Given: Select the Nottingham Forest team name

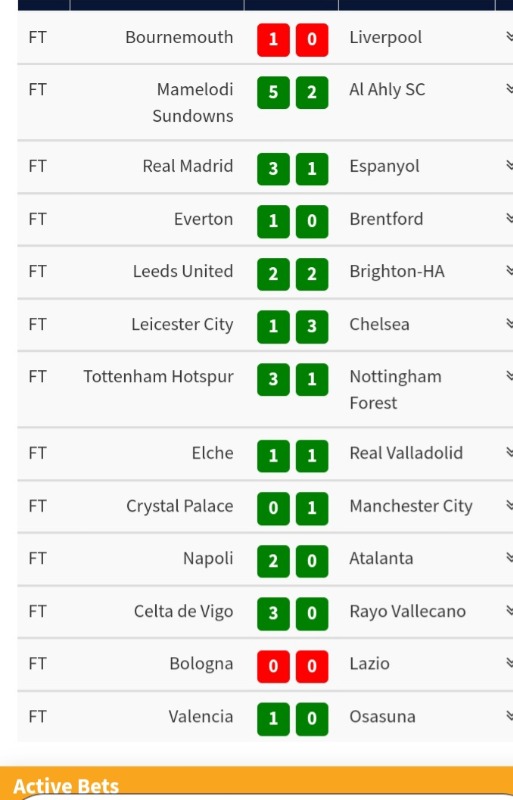Looking at the screenshot, I should pyautogui.click(x=396, y=390).
